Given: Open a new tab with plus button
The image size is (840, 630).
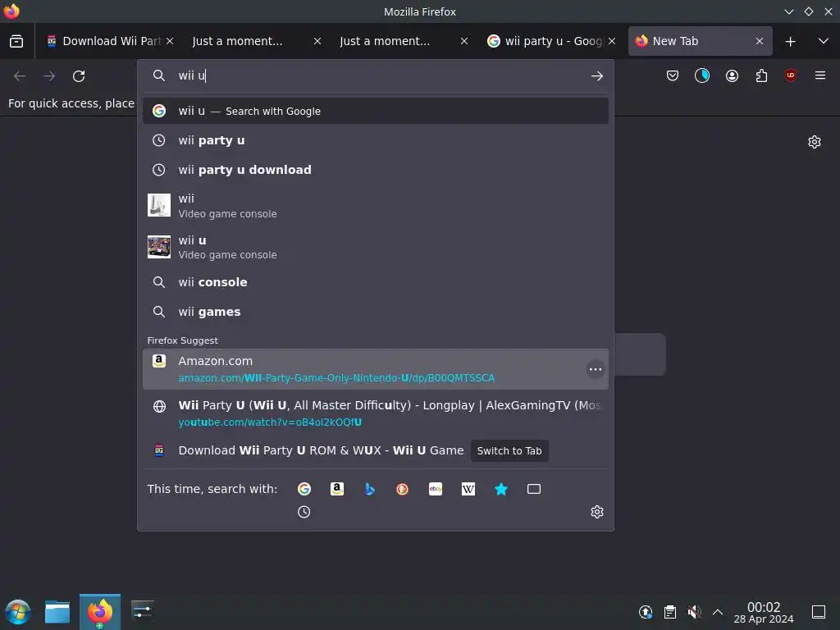Looking at the screenshot, I should click(790, 41).
